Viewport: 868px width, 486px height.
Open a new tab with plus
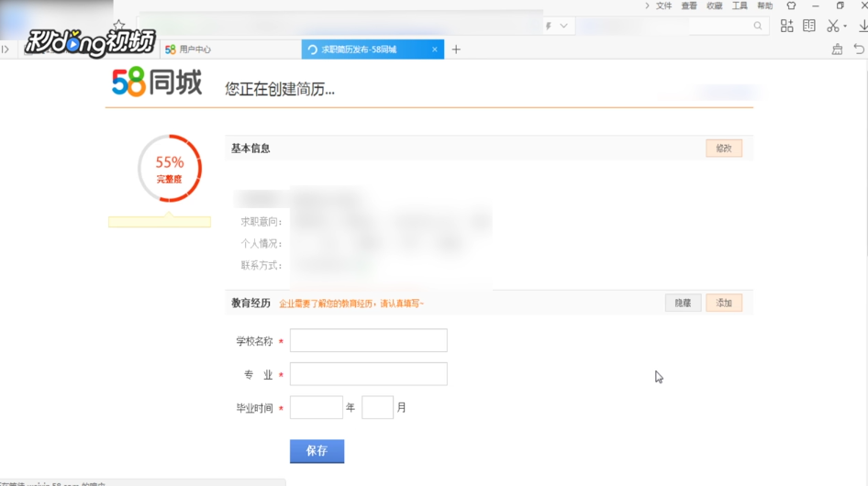pos(456,50)
